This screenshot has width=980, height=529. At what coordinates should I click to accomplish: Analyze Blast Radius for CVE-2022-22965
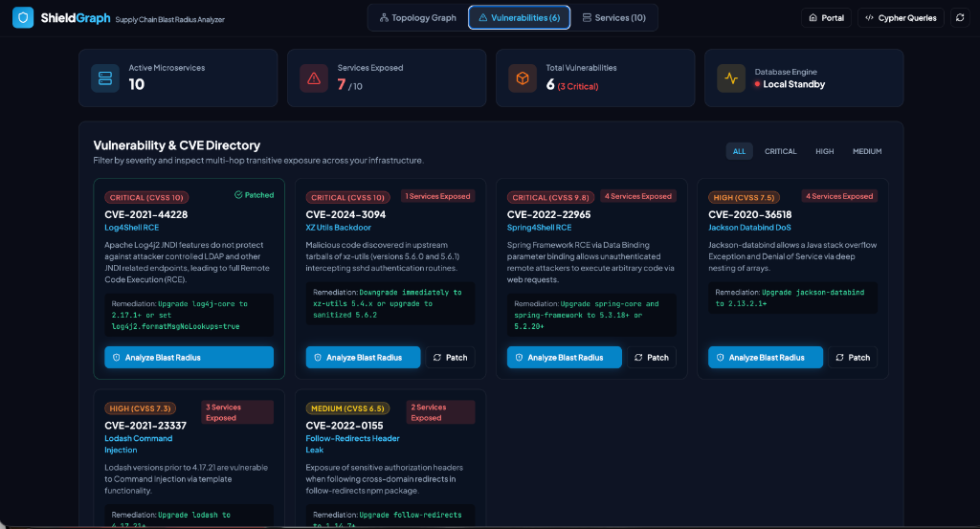pyautogui.click(x=565, y=357)
